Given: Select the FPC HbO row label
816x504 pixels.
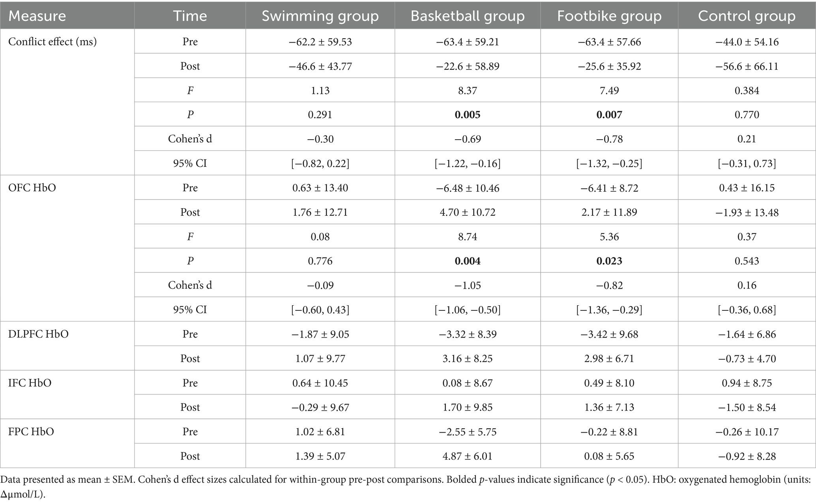Looking at the screenshot, I should pos(31,431).
